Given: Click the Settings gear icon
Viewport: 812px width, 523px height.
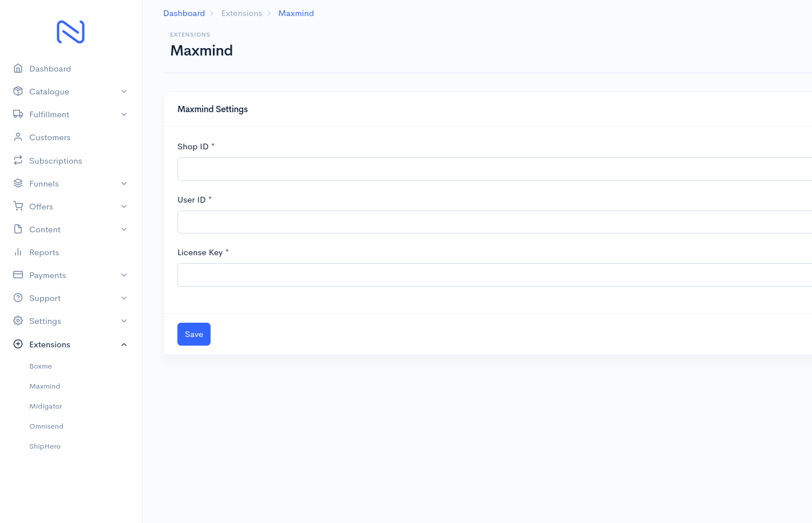Looking at the screenshot, I should pyautogui.click(x=18, y=320).
